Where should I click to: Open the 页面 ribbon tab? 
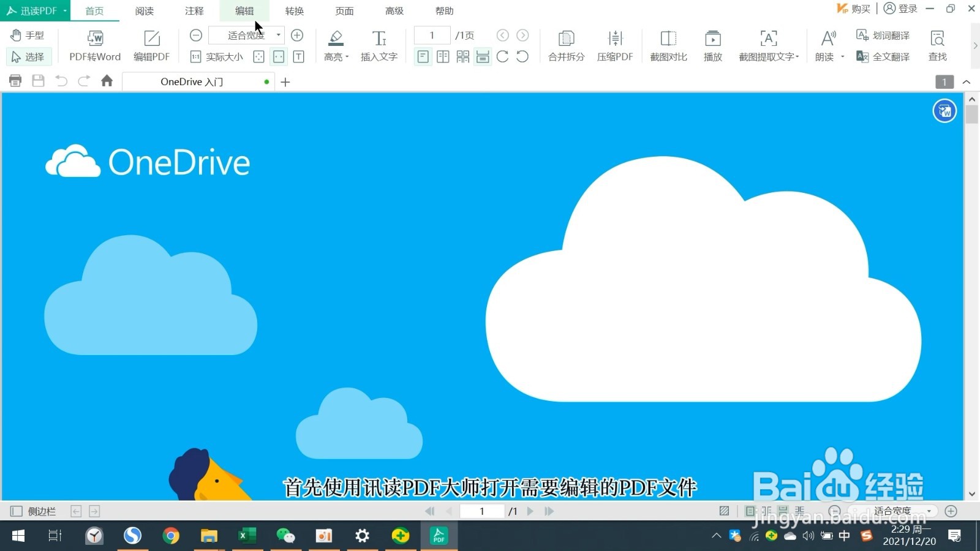pos(344,11)
